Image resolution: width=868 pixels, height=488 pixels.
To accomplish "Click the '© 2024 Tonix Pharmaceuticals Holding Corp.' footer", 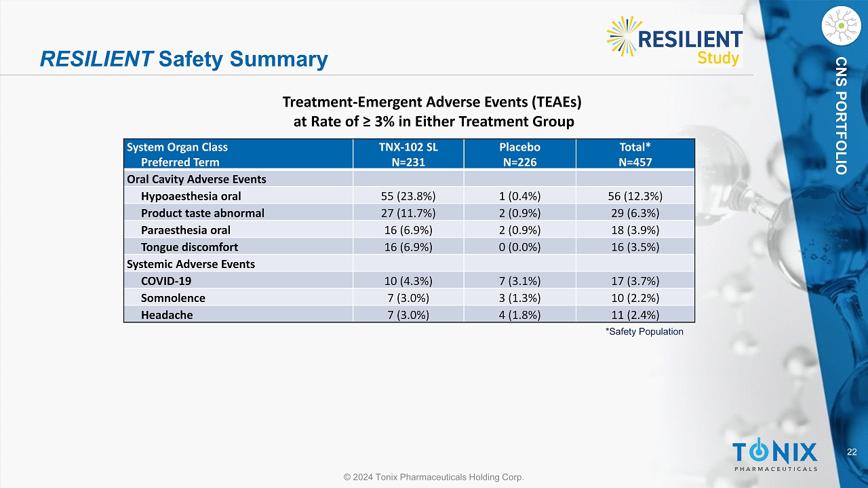I will pyautogui.click(x=434, y=478).
